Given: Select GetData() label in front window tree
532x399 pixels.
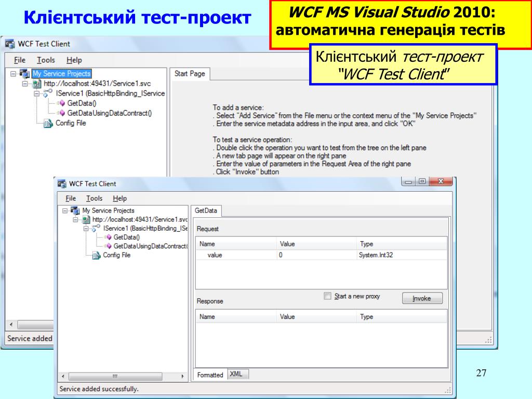Looking at the screenshot, I should tap(127, 237).
